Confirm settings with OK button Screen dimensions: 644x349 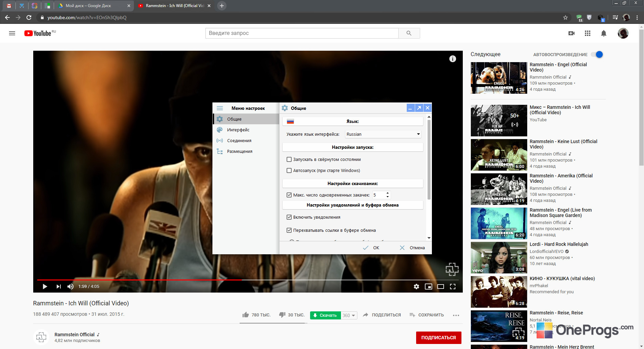pos(371,248)
